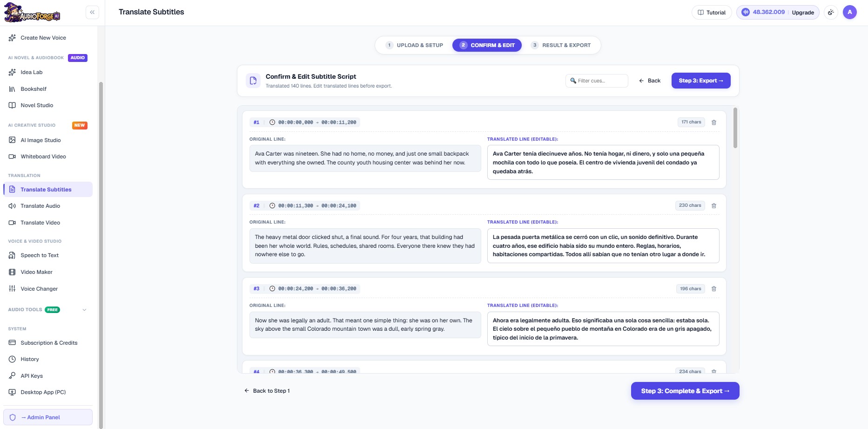
Task: Collapse the sidebar with the double-chevron button
Action: point(92,12)
